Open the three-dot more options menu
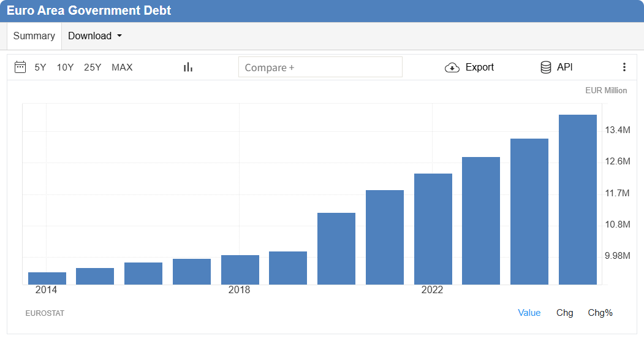644x341 pixels. [624, 67]
